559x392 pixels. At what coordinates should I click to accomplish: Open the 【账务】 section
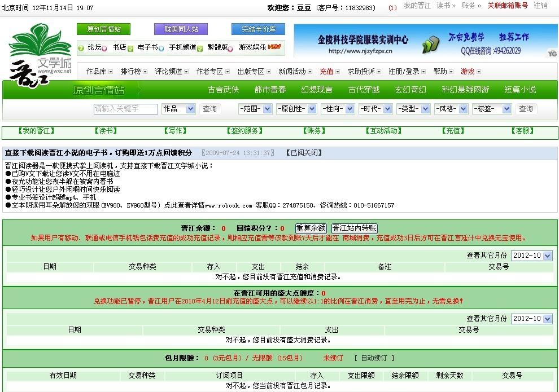pos(314,131)
